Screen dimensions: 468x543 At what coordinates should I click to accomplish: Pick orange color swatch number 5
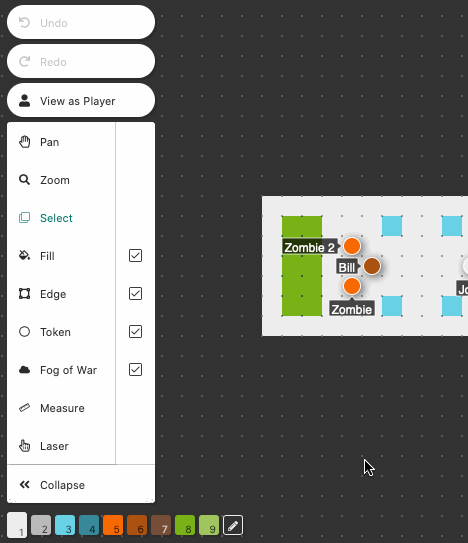coord(113,525)
